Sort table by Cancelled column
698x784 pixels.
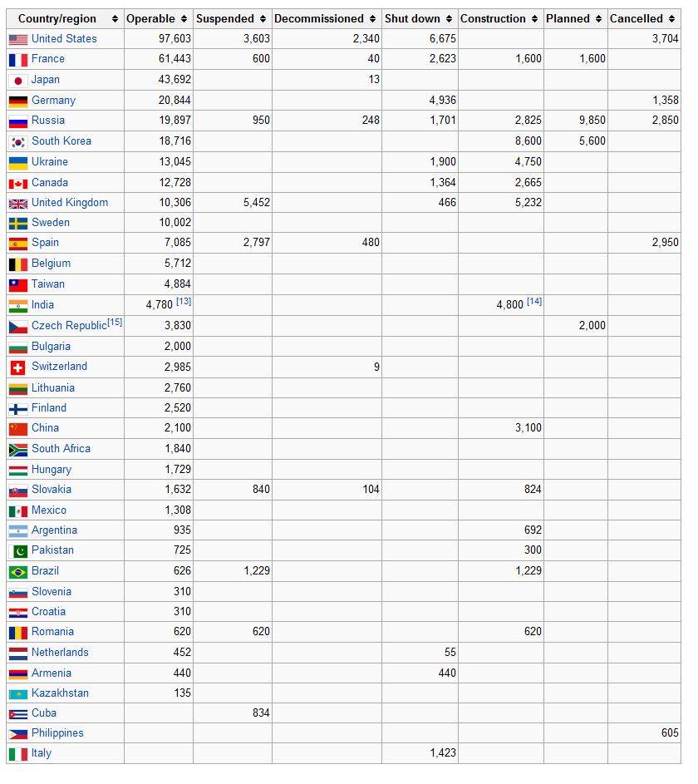[x=672, y=19]
